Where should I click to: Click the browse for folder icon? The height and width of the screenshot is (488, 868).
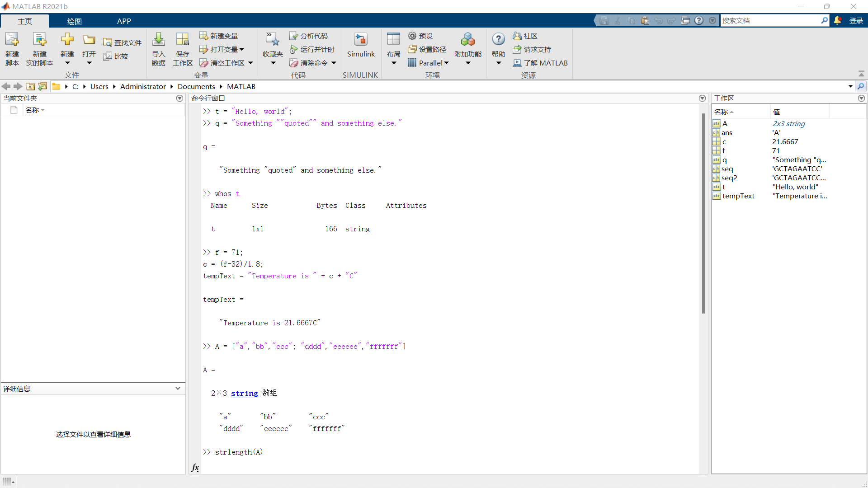(x=42, y=86)
